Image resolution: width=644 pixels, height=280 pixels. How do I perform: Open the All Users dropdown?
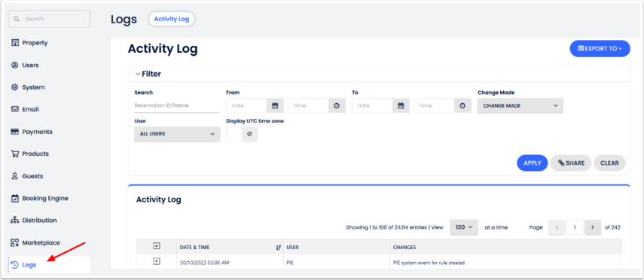click(x=177, y=134)
